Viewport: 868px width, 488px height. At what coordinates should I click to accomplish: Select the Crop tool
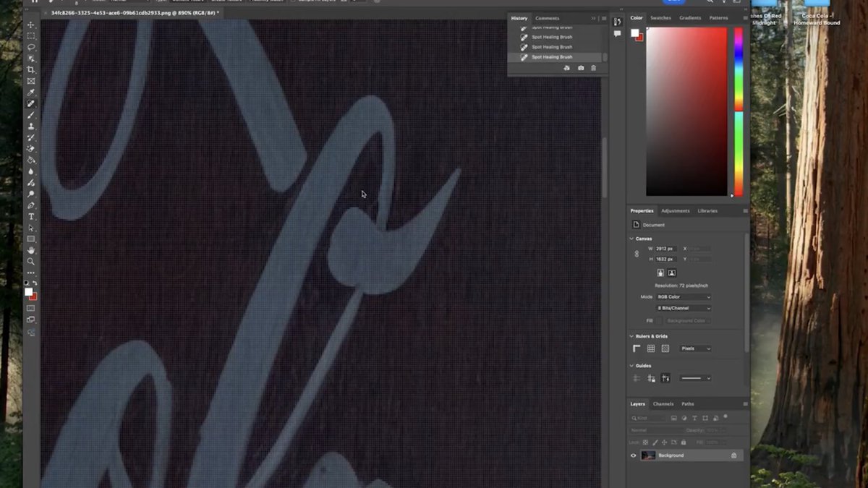click(31, 70)
